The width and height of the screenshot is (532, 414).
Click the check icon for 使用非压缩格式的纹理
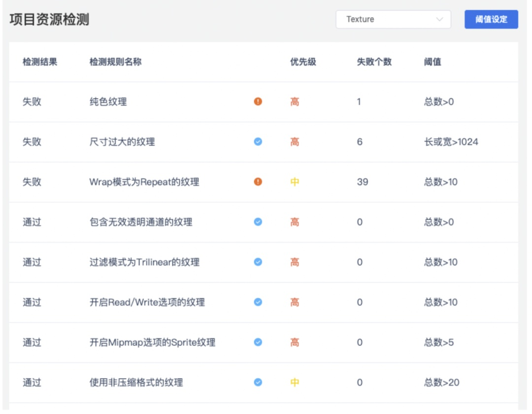[258, 382]
